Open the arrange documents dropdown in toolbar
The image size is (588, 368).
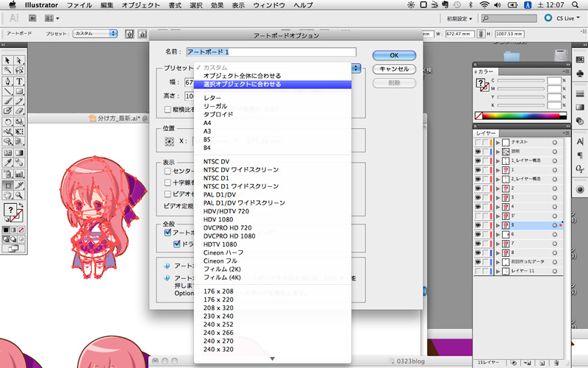pyautogui.click(x=51, y=18)
